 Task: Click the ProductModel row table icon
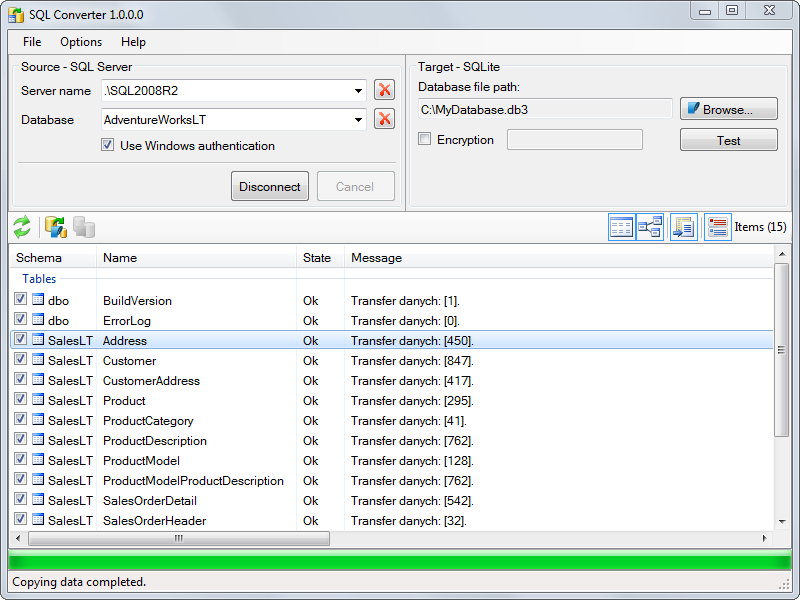pos(38,459)
